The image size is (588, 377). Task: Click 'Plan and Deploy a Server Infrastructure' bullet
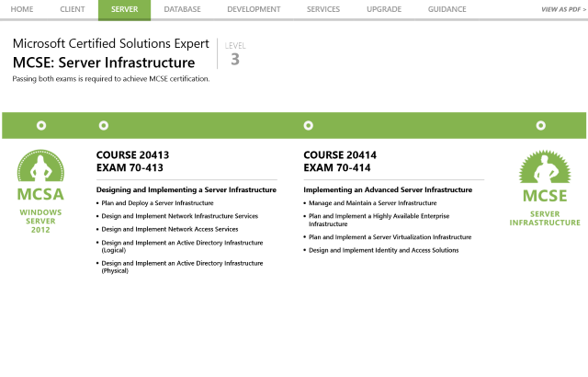click(x=157, y=203)
